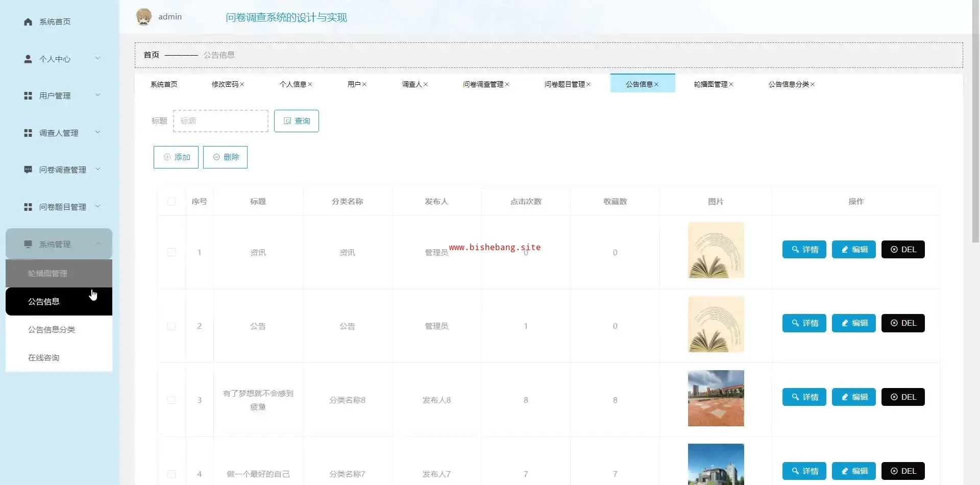This screenshot has width=980, height=485.
Task: Check the checkbox for row 1 资讯
Action: [x=171, y=253]
